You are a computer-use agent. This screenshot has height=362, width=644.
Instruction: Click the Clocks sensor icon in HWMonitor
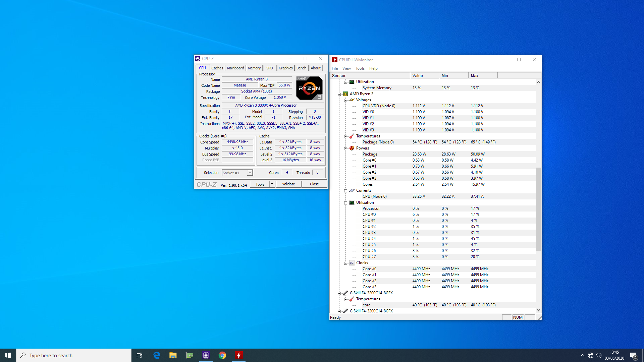(352, 263)
